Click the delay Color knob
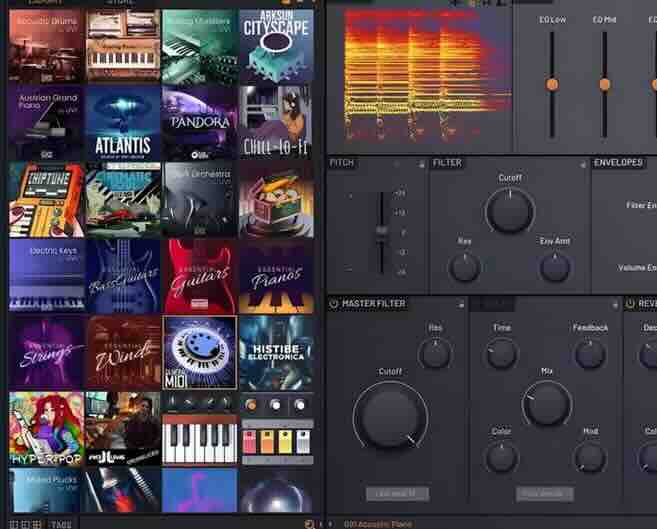The width and height of the screenshot is (657, 529). [502, 457]
